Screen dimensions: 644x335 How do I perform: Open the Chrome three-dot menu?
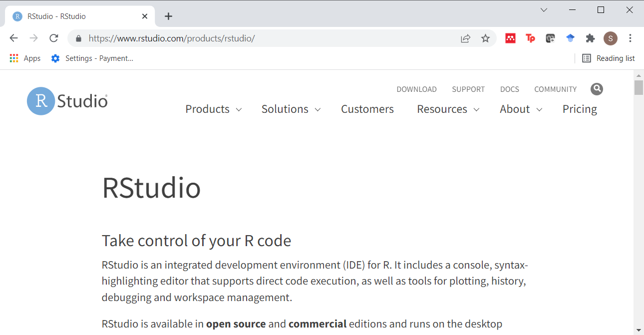(x=630, y=38)
